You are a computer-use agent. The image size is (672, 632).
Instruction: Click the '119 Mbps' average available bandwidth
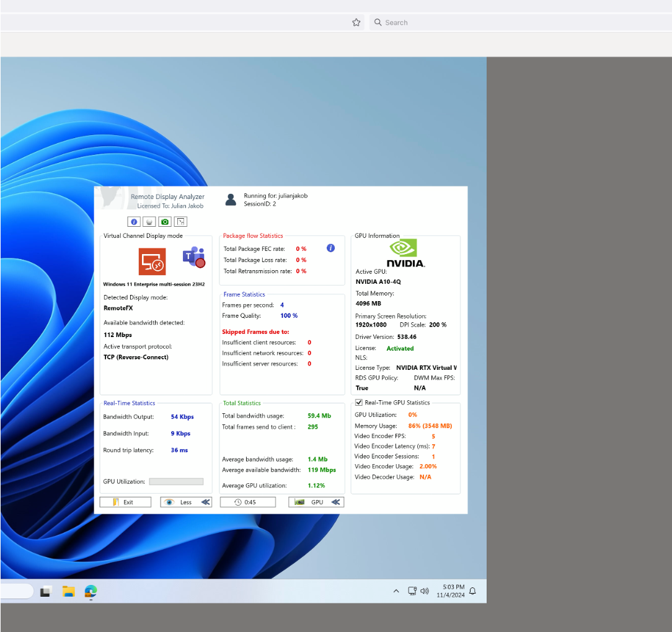(322, 470)
